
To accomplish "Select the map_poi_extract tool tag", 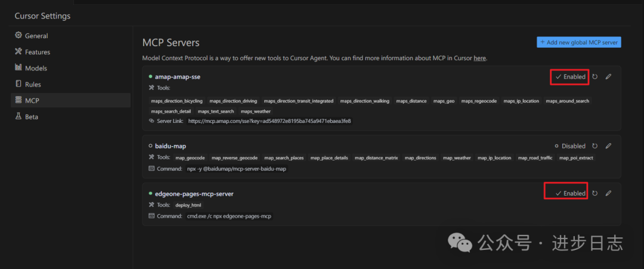I will [x=576, y=157].
